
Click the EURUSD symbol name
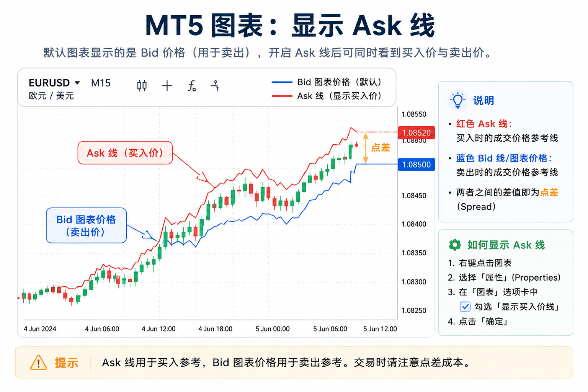(x=49, y=83)
